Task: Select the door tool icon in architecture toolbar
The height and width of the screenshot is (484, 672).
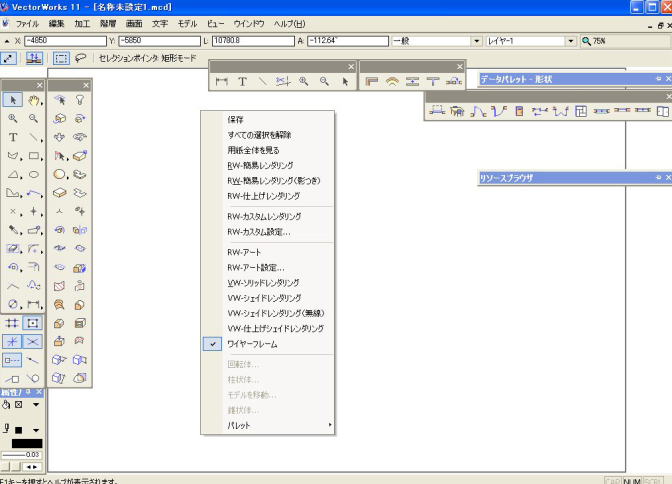Action: pos(519,111)
